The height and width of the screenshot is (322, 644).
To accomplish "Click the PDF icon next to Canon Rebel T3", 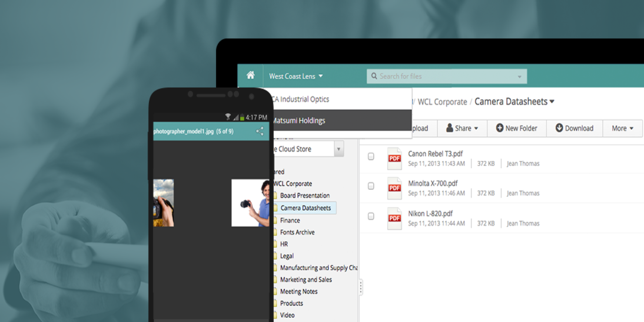I will 393,158.
